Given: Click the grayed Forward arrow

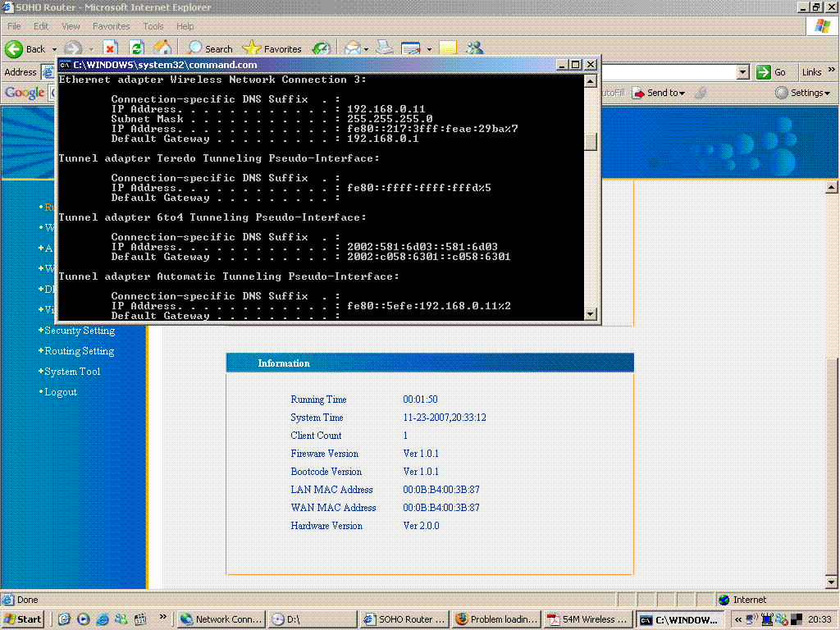Looking at the screenshot, I should coord(73,48).
